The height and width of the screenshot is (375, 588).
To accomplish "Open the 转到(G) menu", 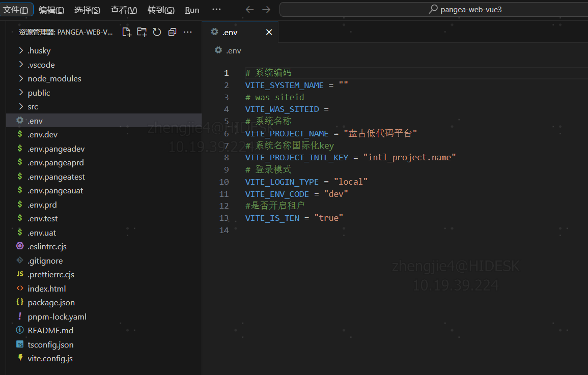I will (x=161, y=10).
